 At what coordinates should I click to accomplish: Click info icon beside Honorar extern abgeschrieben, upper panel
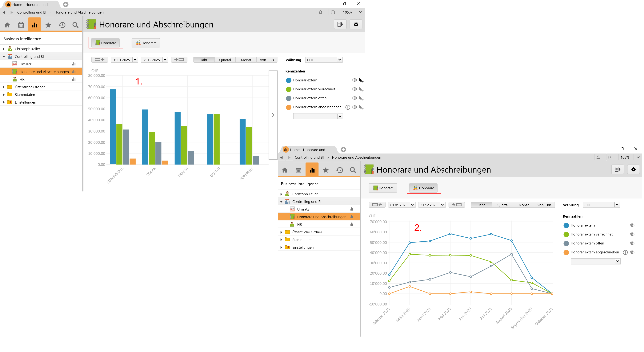(347, 107)
